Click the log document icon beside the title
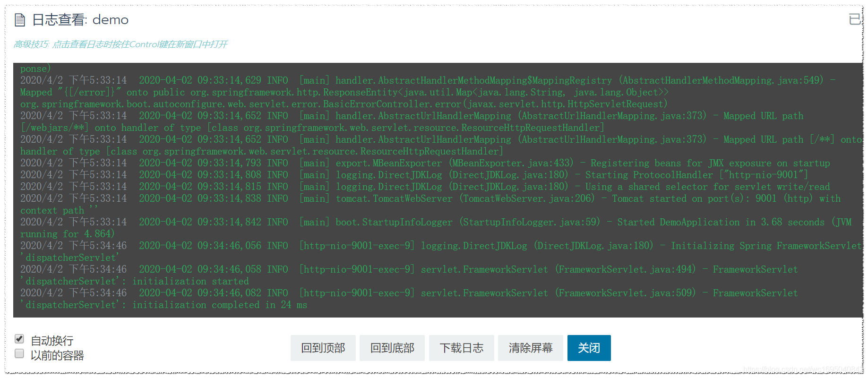 pyautogui.click(x=20, y=20)
